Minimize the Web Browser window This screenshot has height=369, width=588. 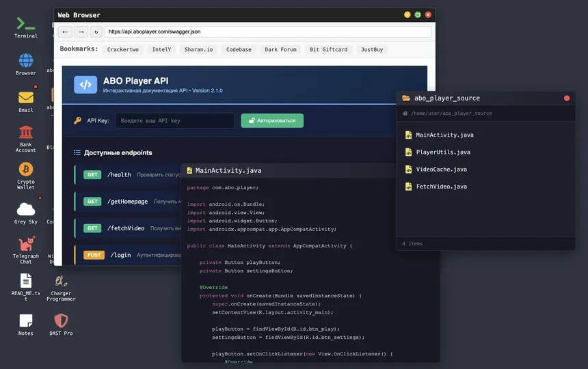[407, 14]
